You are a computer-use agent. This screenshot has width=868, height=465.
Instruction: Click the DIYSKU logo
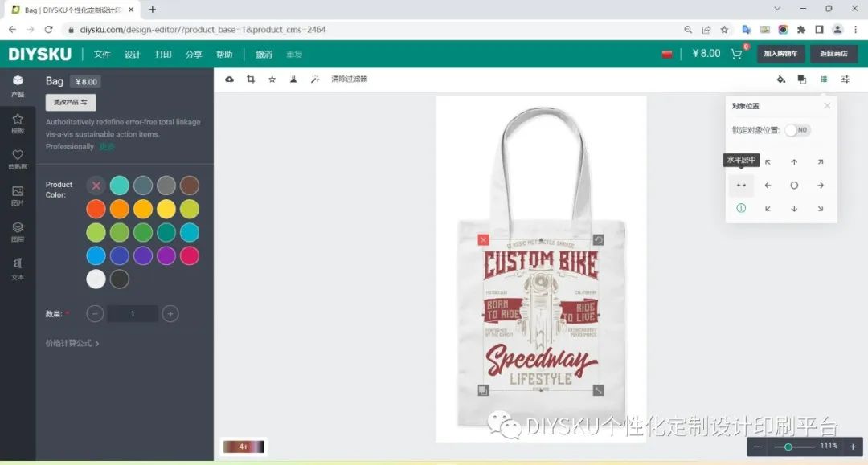[x=40, y=54]
